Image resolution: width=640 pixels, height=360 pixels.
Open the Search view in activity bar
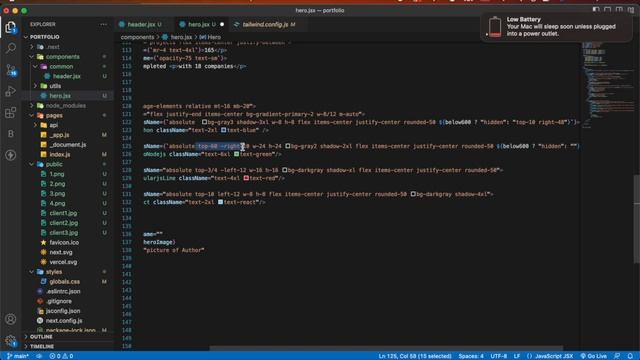pos(11,48)
